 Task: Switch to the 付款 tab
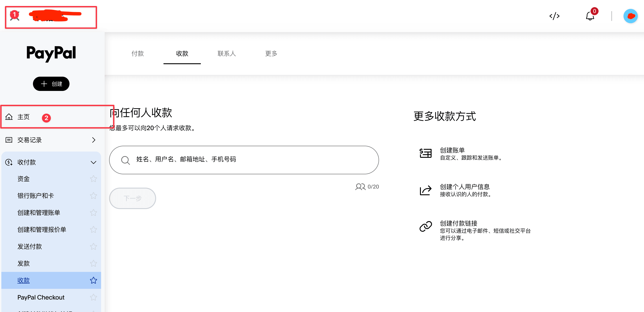137,53
